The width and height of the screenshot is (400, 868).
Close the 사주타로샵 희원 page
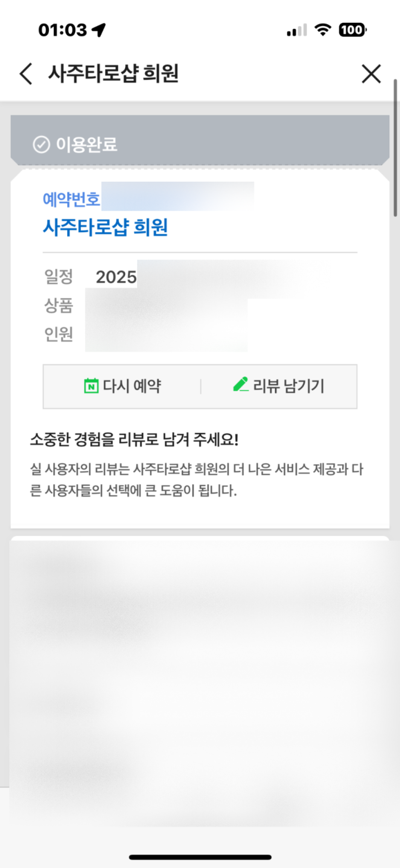(371, 74)
